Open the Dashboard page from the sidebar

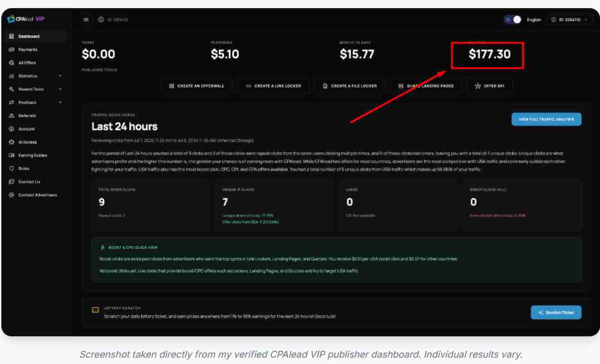tap(36, 36)
